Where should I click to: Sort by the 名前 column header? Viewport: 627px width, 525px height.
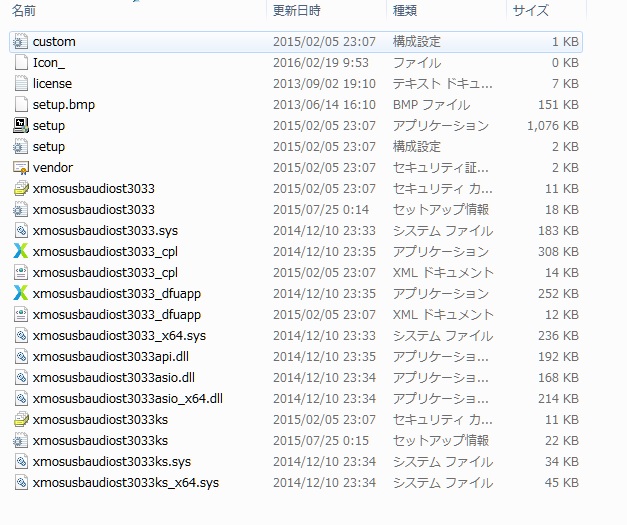click(x=24, y=10)
